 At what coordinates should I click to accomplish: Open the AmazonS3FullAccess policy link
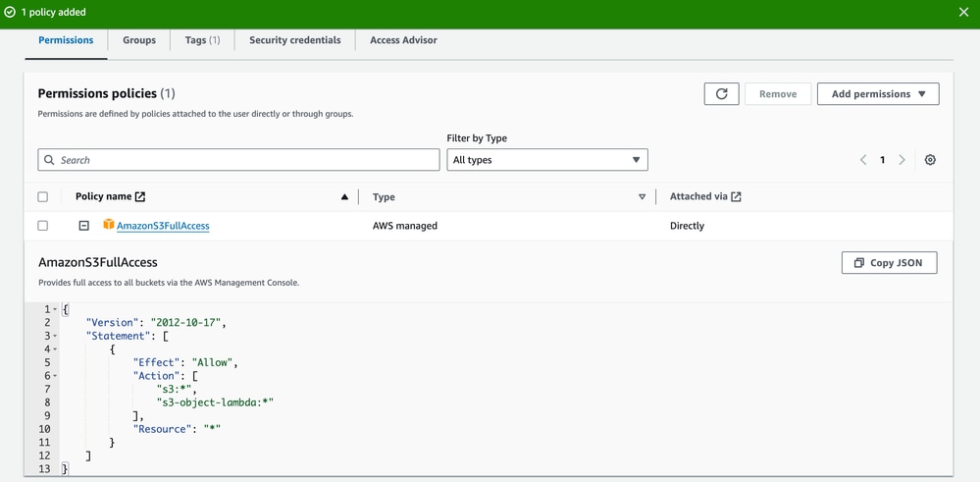(x=163, y=226)
